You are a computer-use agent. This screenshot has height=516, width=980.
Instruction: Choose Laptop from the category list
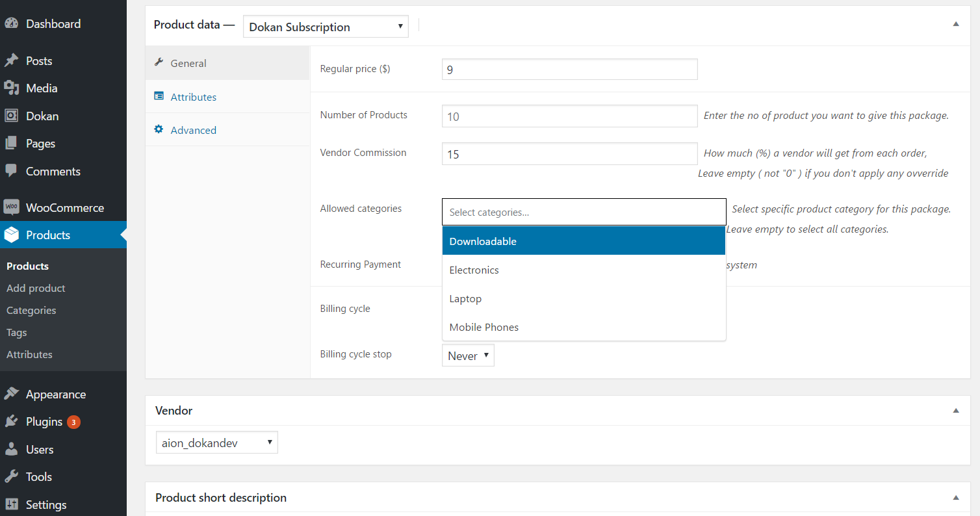tap(584, 298)
